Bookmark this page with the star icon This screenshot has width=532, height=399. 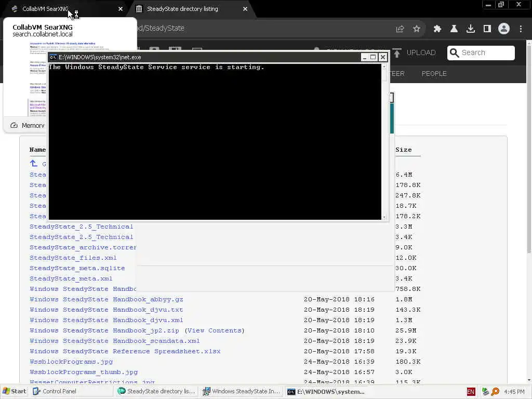(x=417, y=29)
